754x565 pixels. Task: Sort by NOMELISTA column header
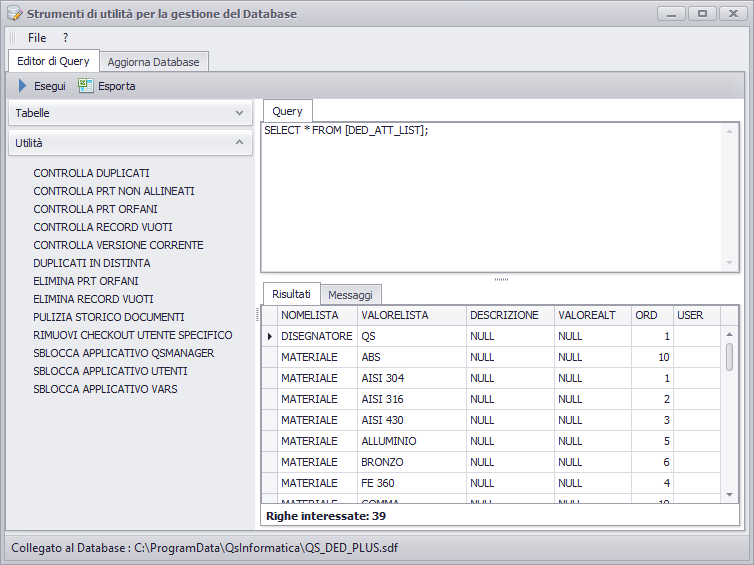point(317,315)
